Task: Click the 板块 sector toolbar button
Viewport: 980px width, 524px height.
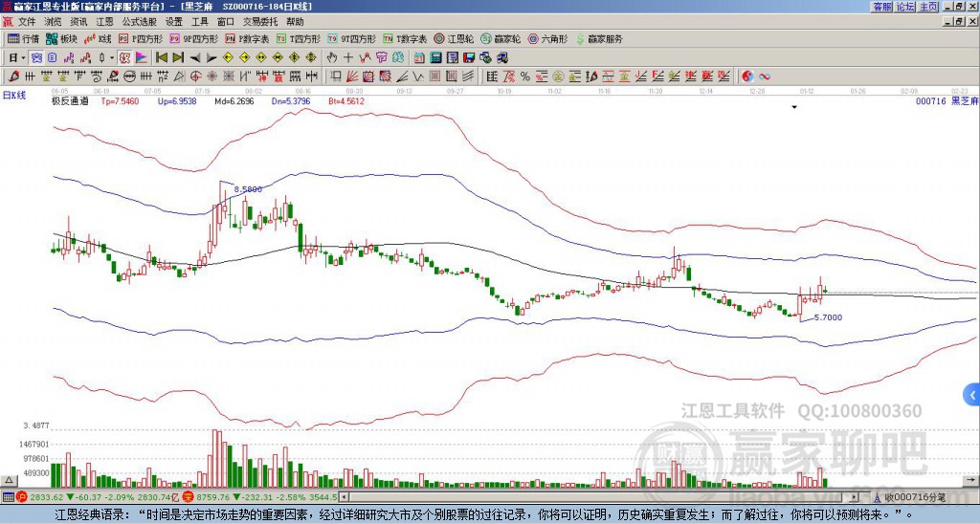Action: (x=62, y=38)
